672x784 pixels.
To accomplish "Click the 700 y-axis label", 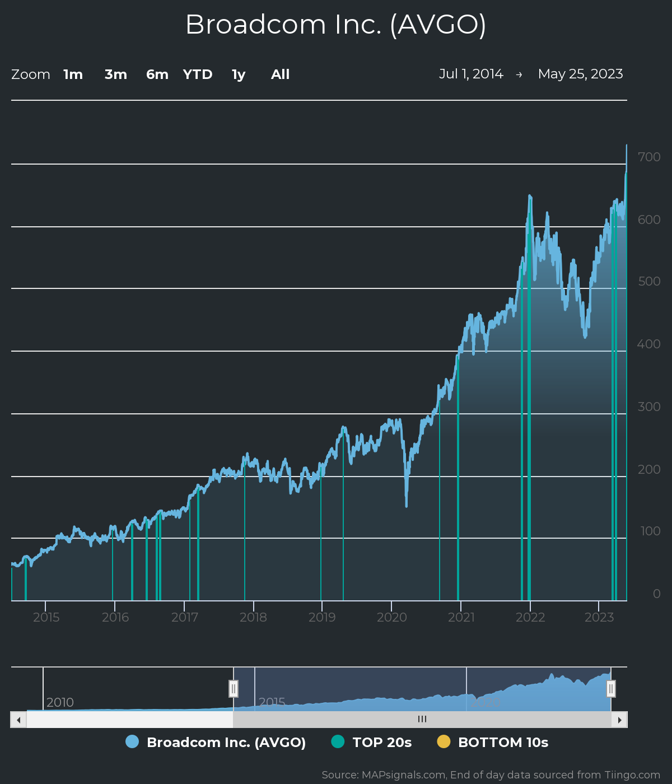I will [x=649, y=157].
